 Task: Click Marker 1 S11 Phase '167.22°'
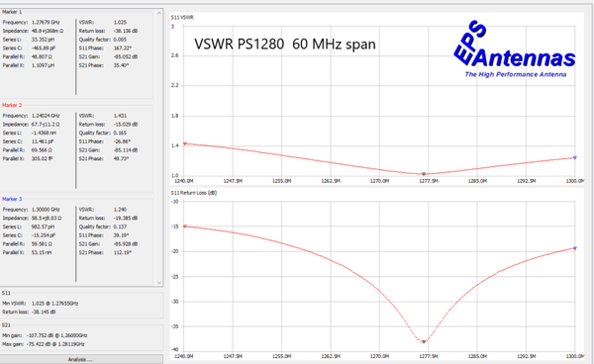point(122,48)
